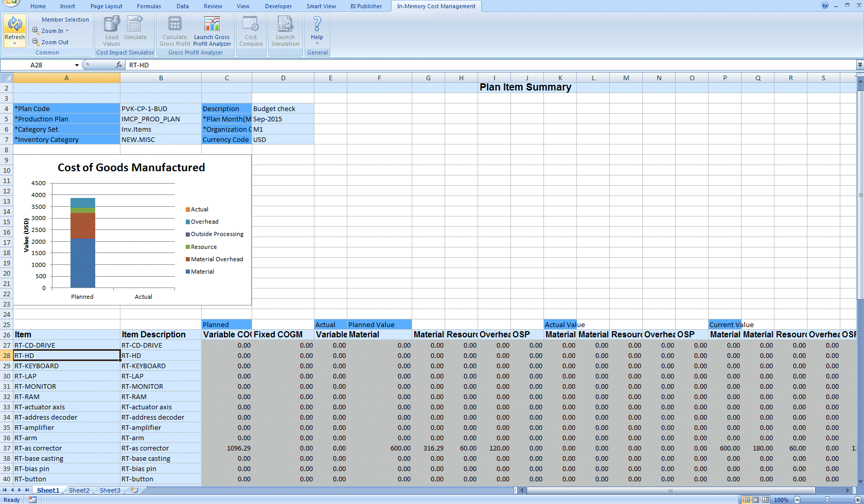Click the 100% zoom level button
Image resolution: width=864 pixels, height=504 pixels.
coord(781,500)
